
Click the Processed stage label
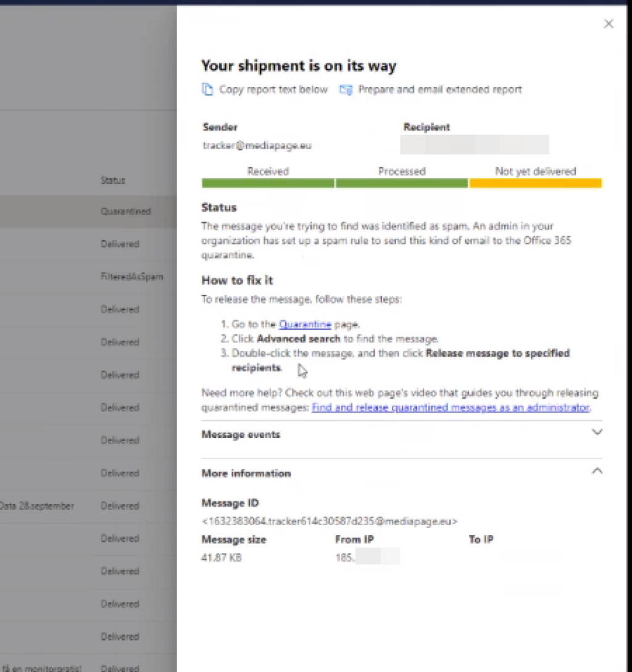point(402,172)
